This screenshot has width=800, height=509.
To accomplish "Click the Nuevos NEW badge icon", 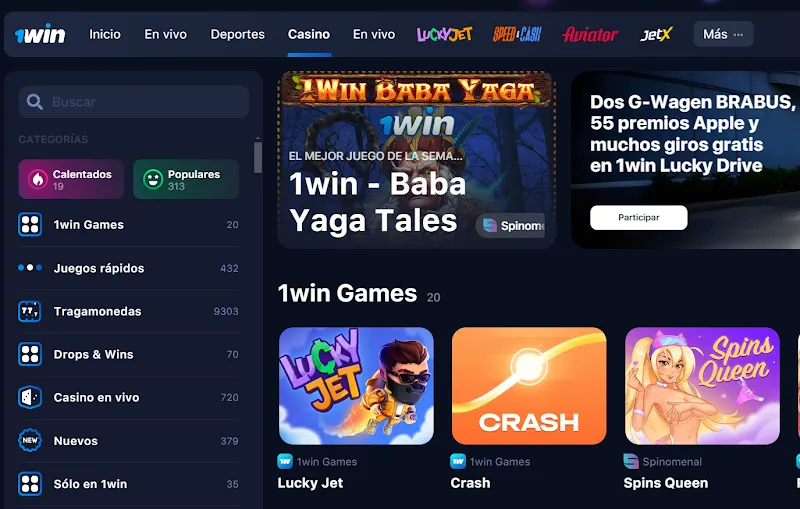I will 30,441.
